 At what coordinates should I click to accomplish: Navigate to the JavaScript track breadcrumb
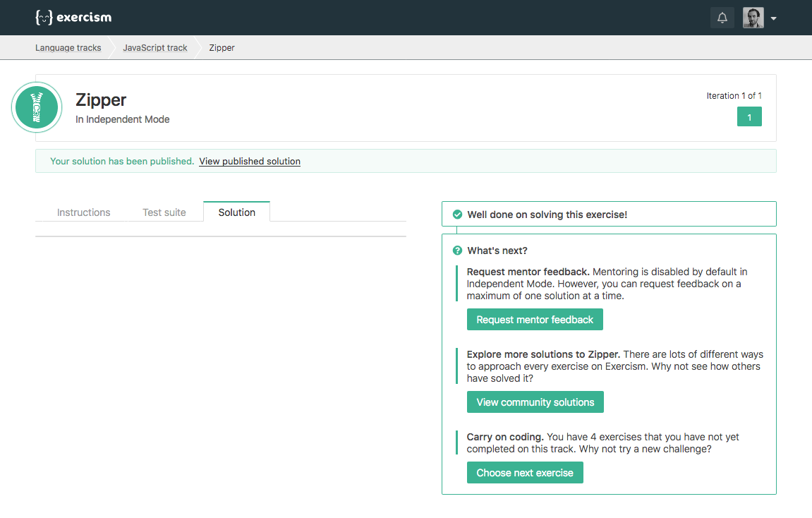pos(154,47)
